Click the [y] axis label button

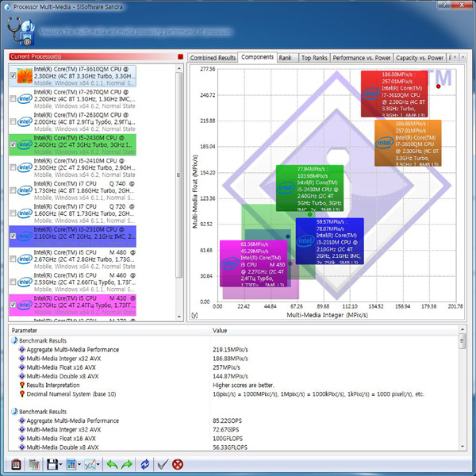point(194,315)
